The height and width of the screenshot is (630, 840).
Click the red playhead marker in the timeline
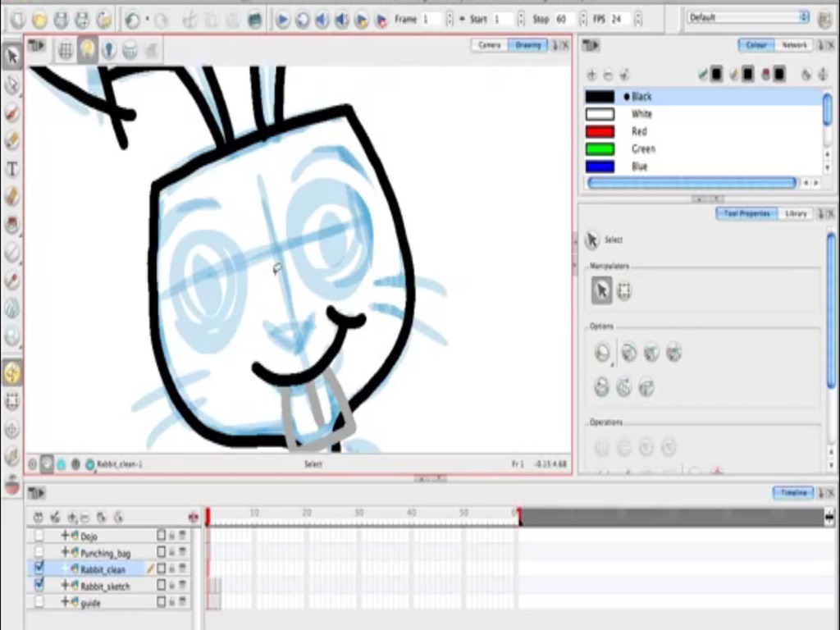tap(208, 516)
